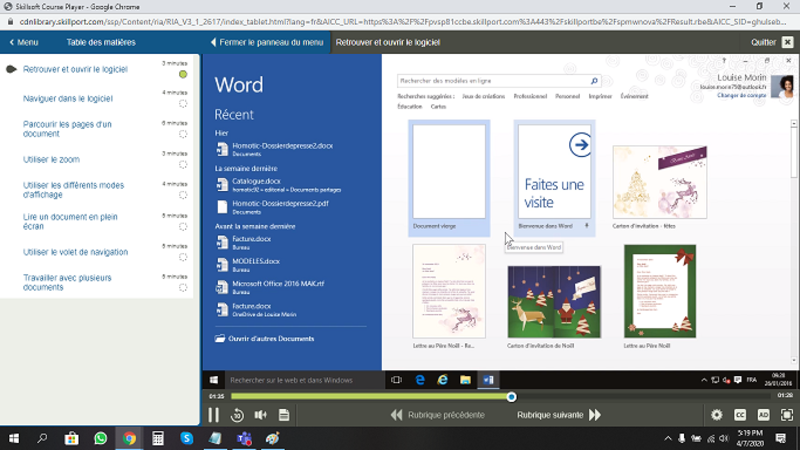The image size is (800, 450).
Task: Click File Explorer icon in video taskbar
Action: pyautogui.click(x=465, y=380)
